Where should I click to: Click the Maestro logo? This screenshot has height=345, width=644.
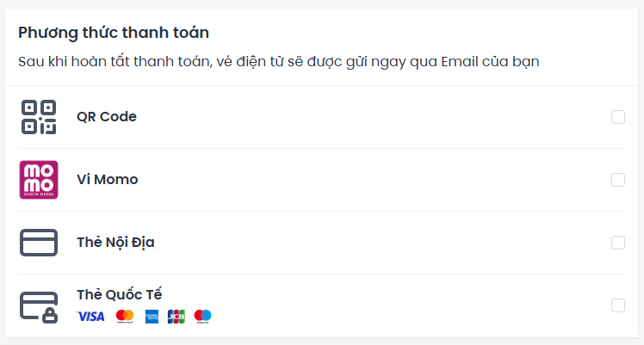tap(203, 317)
